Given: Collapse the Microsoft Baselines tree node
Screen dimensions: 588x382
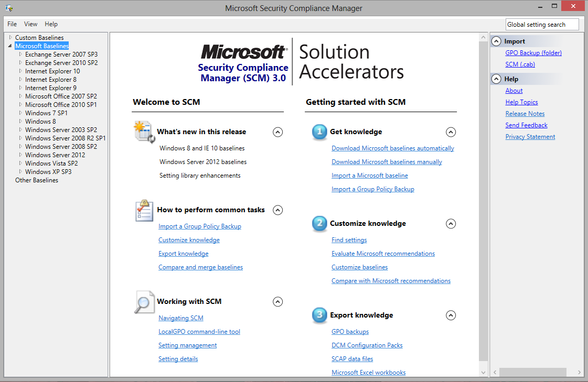Looking at the screenshot, I should point(10,46).
